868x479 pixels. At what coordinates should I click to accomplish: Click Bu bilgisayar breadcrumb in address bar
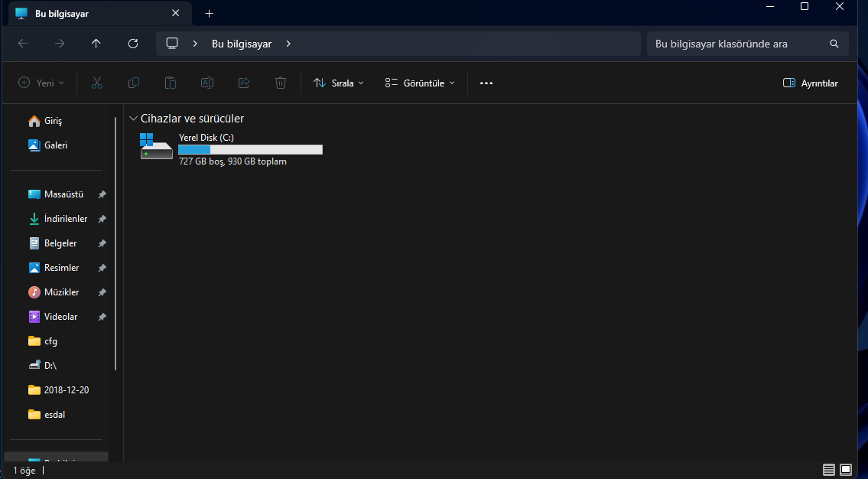[242, 44]
